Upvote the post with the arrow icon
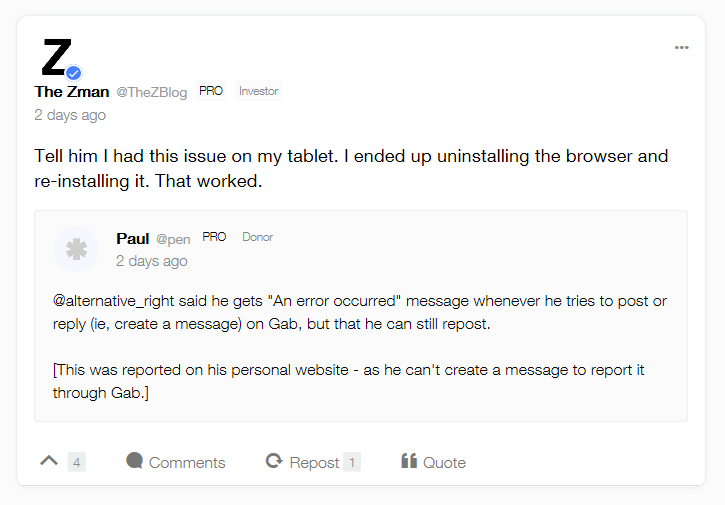Viewport: 725px width, 505px height. click(49, 461)
